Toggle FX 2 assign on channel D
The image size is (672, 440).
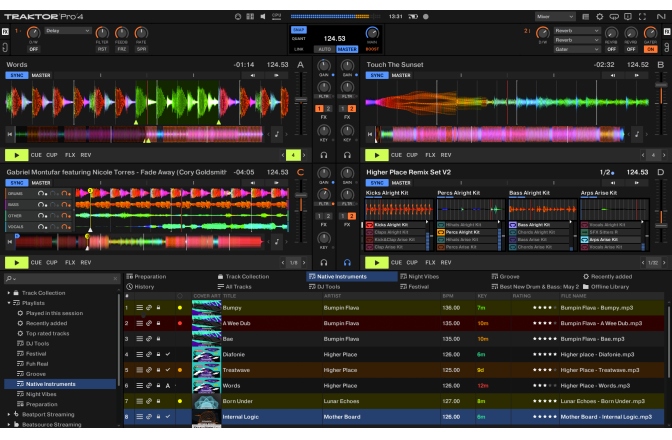tap(351, 216)
